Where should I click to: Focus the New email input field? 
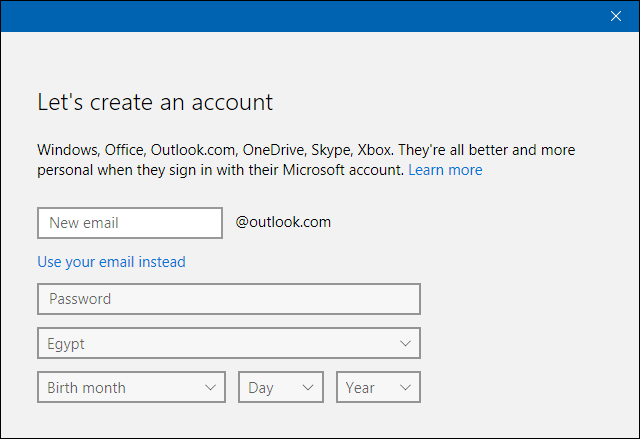[130, 223]
